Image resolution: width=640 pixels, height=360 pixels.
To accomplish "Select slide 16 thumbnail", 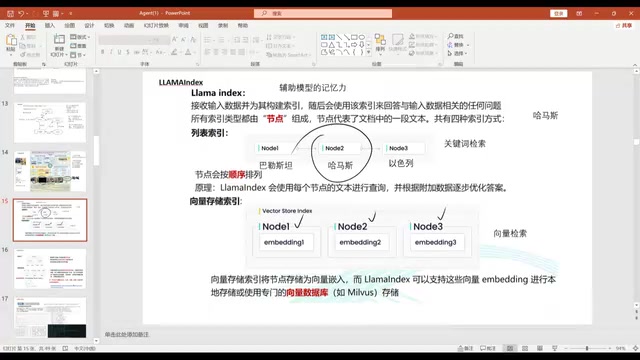I will click(50, 269).
